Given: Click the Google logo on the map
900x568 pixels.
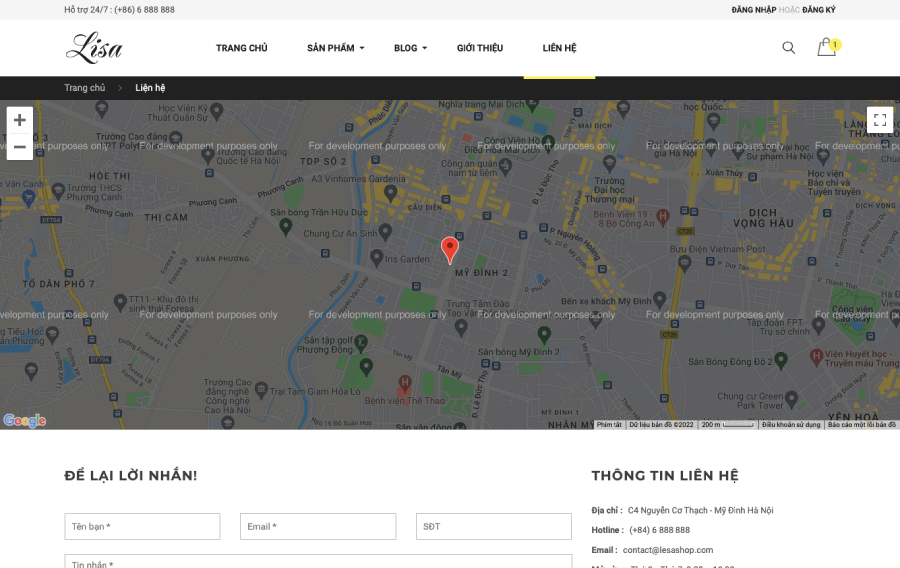Looking at the screenshot, I should coord(25,421).
